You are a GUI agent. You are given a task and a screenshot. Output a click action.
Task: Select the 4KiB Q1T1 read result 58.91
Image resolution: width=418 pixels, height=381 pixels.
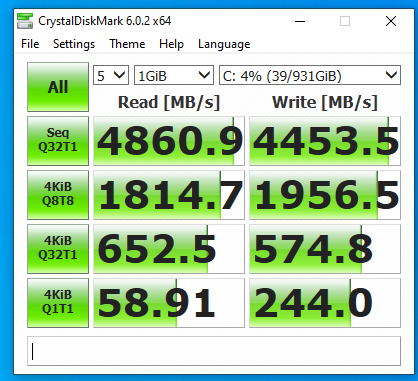[169, 303]
